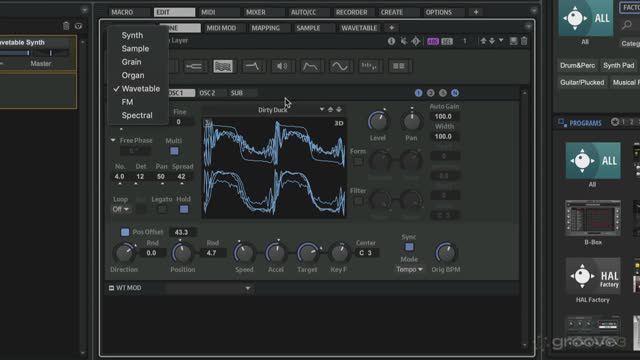Choose Grain from oscillator type menu

coord(131,62)
